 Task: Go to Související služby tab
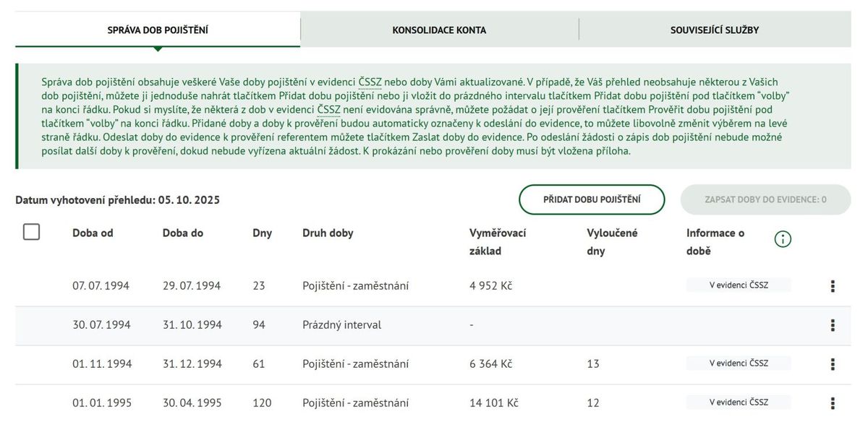click(x=714, y=30)
